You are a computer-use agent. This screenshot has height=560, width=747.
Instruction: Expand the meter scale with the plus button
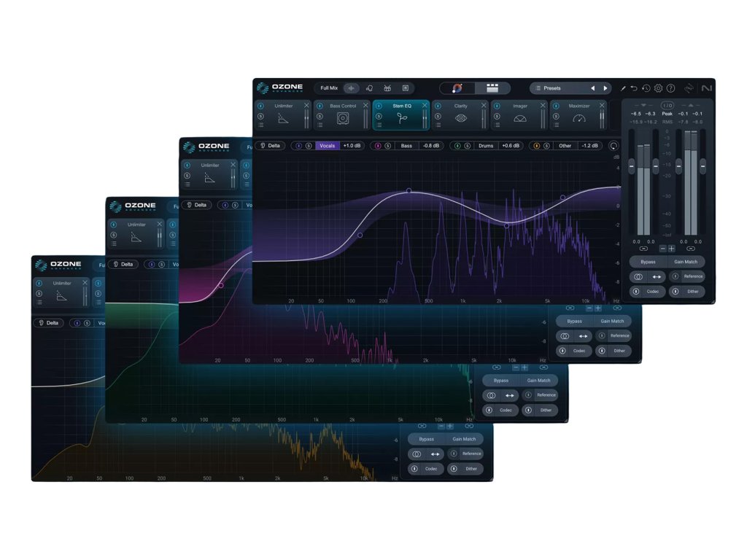coord(671,249)
